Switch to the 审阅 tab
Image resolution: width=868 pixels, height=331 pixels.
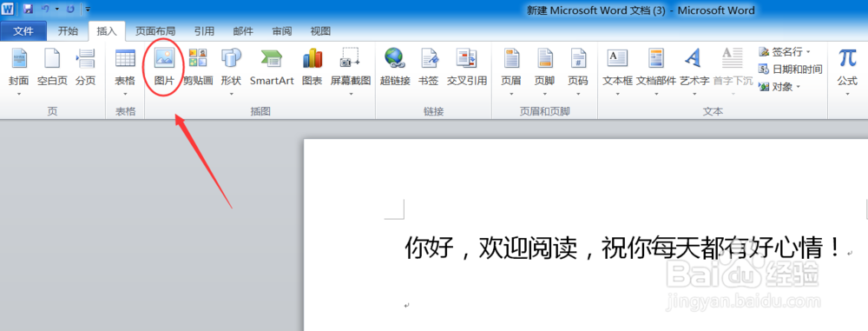[282, 31]
